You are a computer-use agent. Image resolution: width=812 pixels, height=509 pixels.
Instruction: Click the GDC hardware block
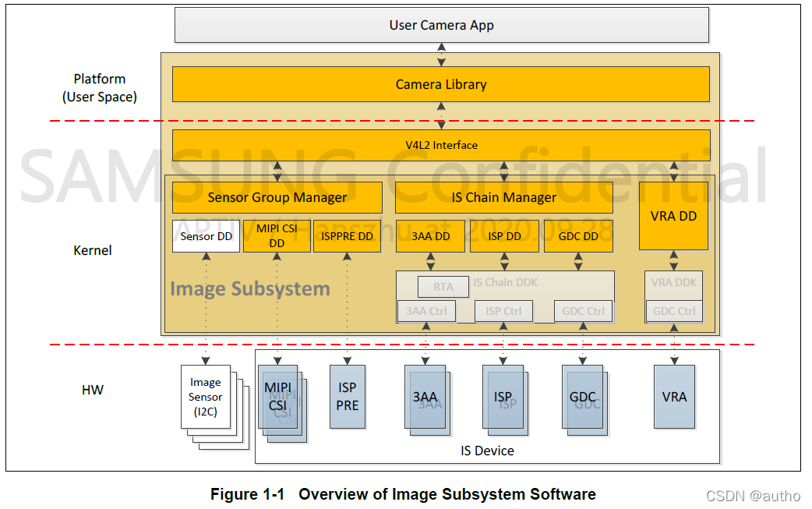pyautogui.click(x=583, y=397)
